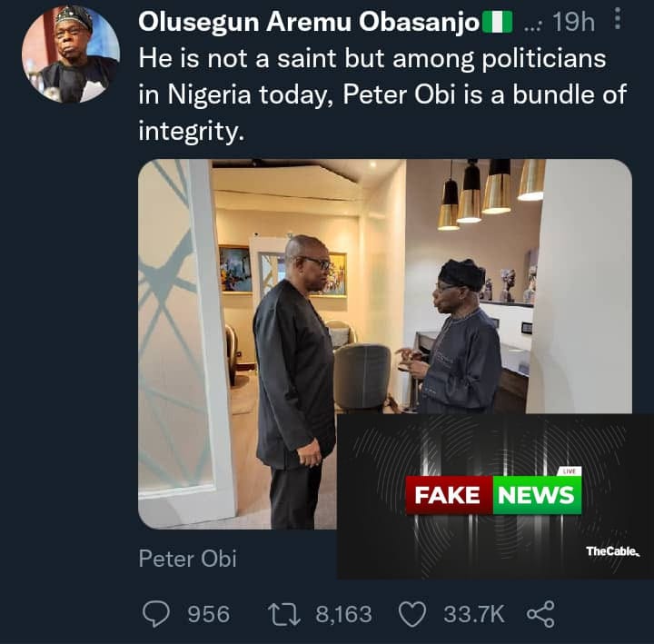Open the reply comment icon
The width and height of the screenshot is (654, 644).
click(x=156, y=614)
